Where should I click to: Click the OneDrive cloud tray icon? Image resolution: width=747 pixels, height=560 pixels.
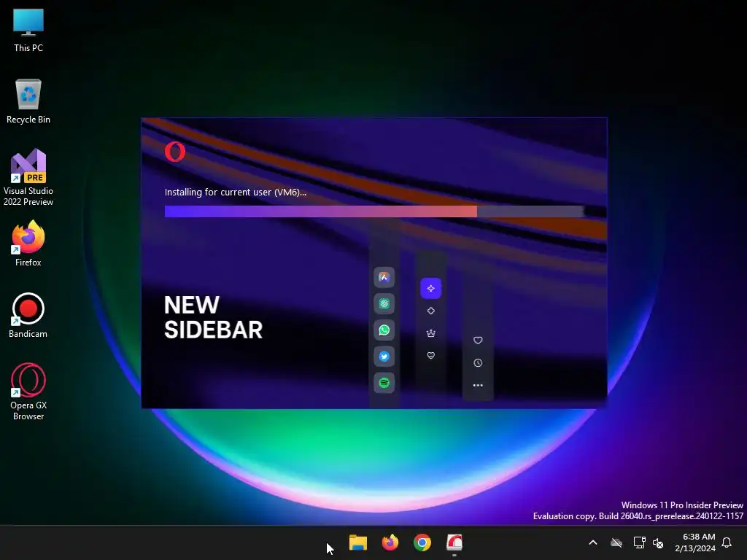pos(616,542)
